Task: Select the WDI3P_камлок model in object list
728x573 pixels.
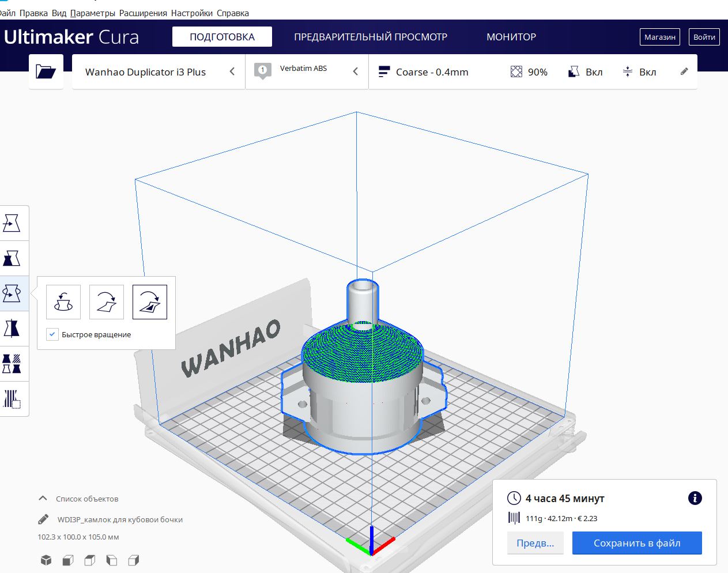Action: (120, 519)
